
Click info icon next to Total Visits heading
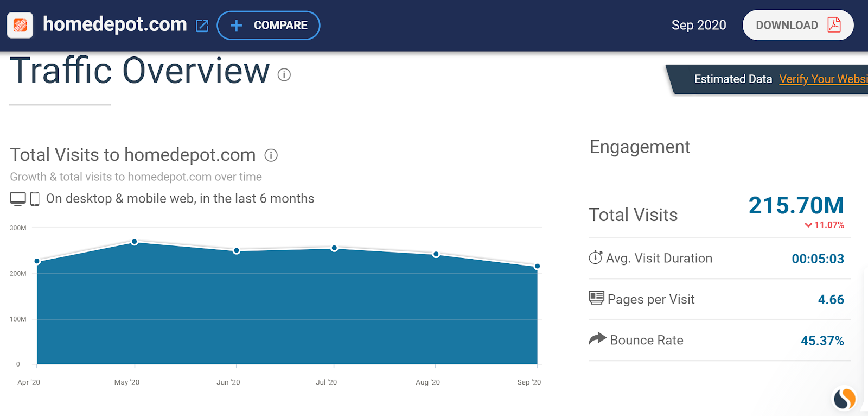(271, 155)
